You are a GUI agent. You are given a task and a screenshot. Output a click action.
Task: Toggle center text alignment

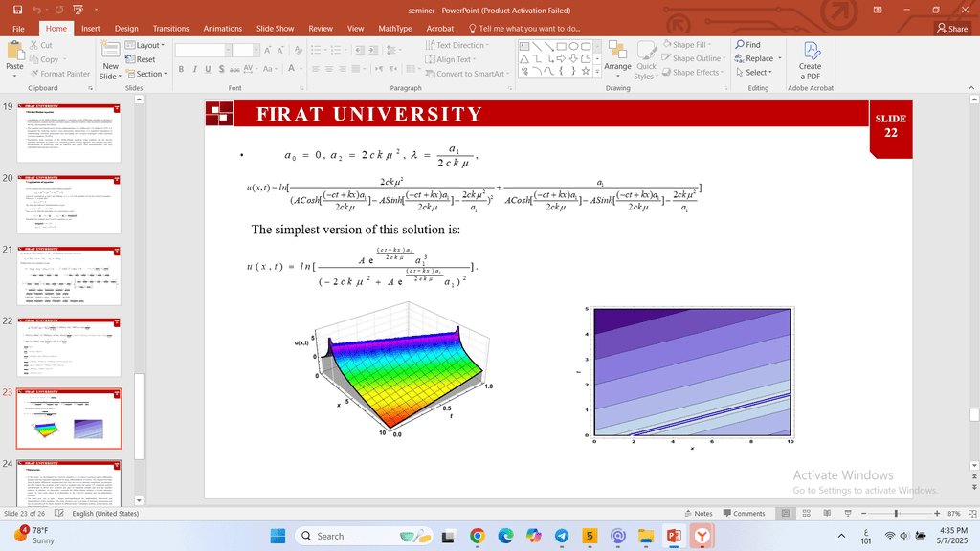329,69
